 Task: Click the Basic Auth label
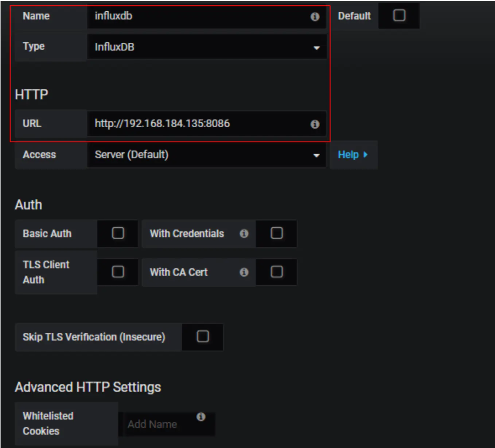47,233
